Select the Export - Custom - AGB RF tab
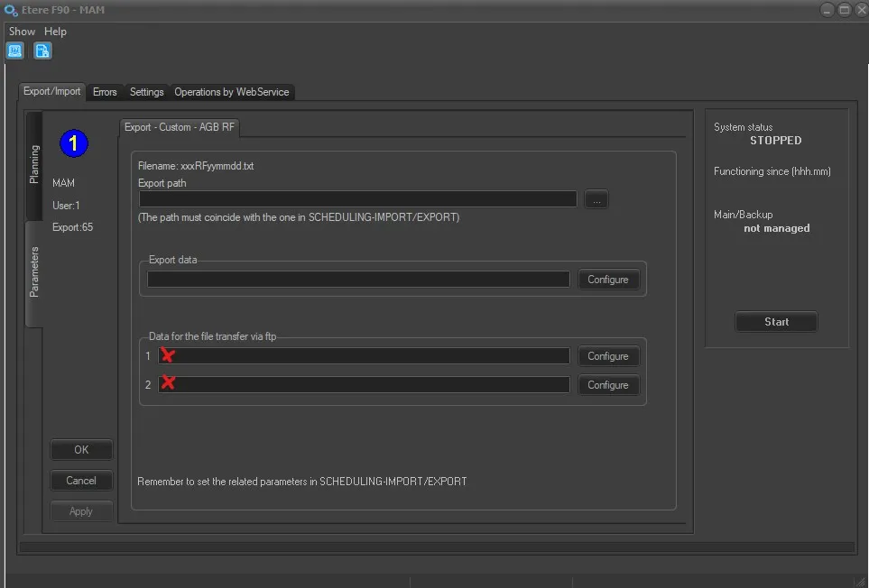Image resolution: width=869 pixels, height=588 pixels. coord(179,127)
